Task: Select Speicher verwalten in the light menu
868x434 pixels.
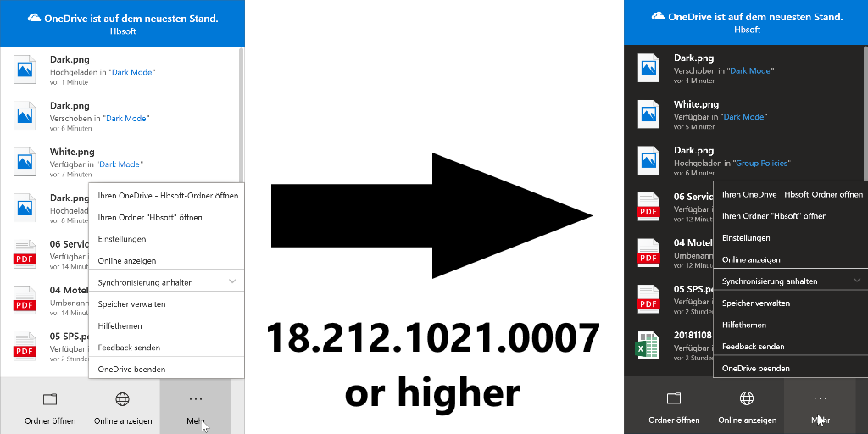Action: click(x=131, y=303)
